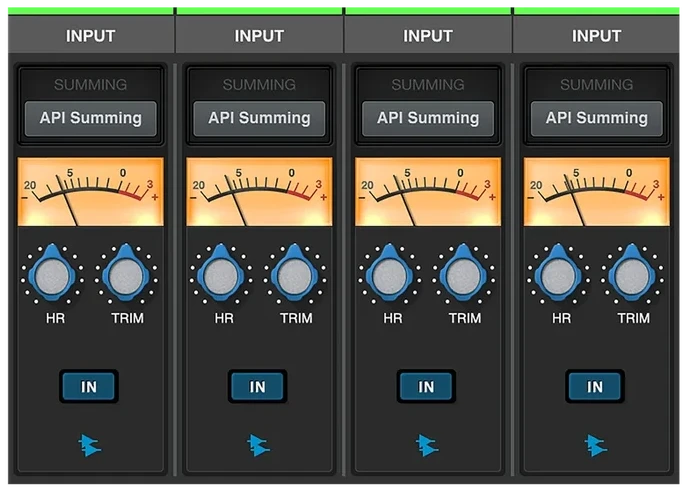Viewport: 687px width, 492px height.
Task: Click the HR knob in fourth channel
Action: [x=558, y=275]
